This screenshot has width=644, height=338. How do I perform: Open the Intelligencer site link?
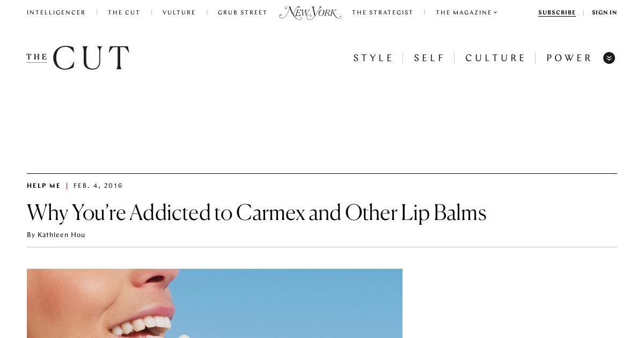[56, 13]
